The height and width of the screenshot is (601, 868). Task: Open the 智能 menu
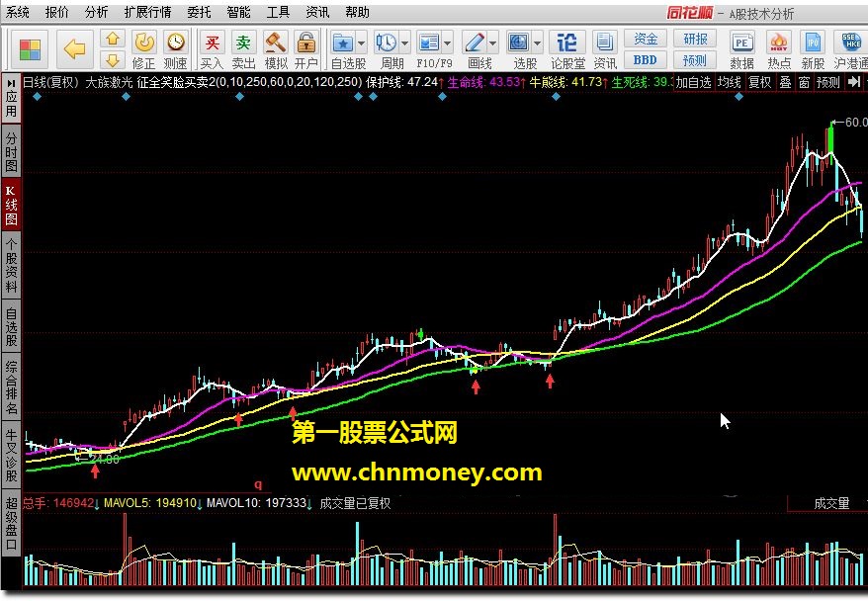238,12
